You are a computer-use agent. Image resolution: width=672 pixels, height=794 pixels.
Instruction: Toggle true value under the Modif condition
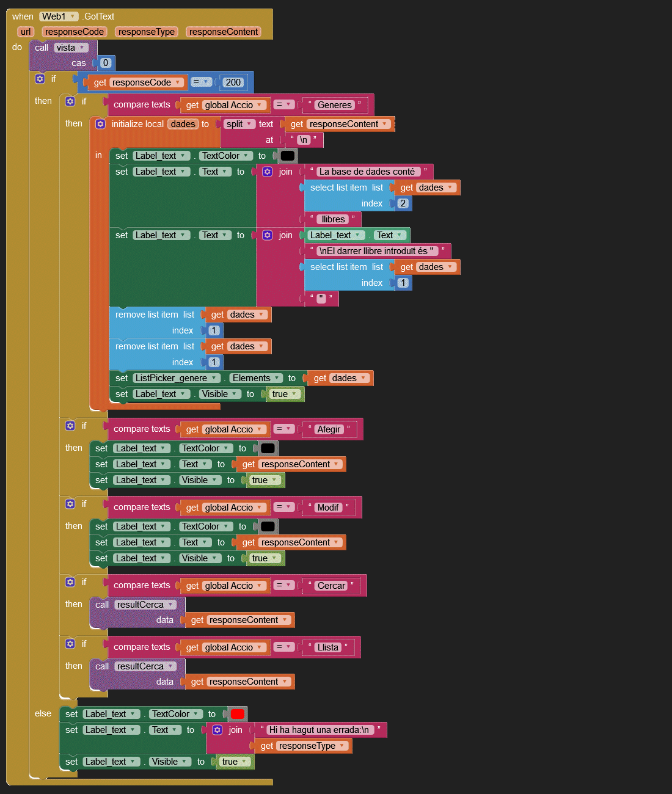[x=264, y=558]
